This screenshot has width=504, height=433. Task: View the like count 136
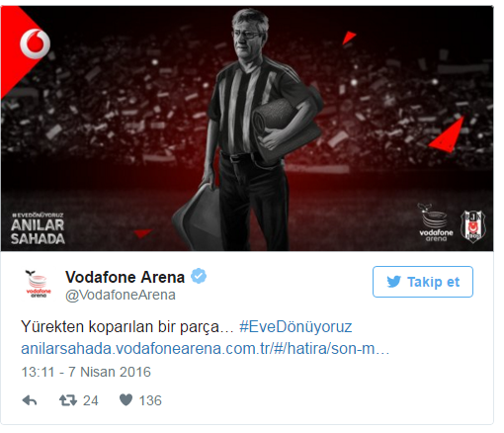coord(150,400)
